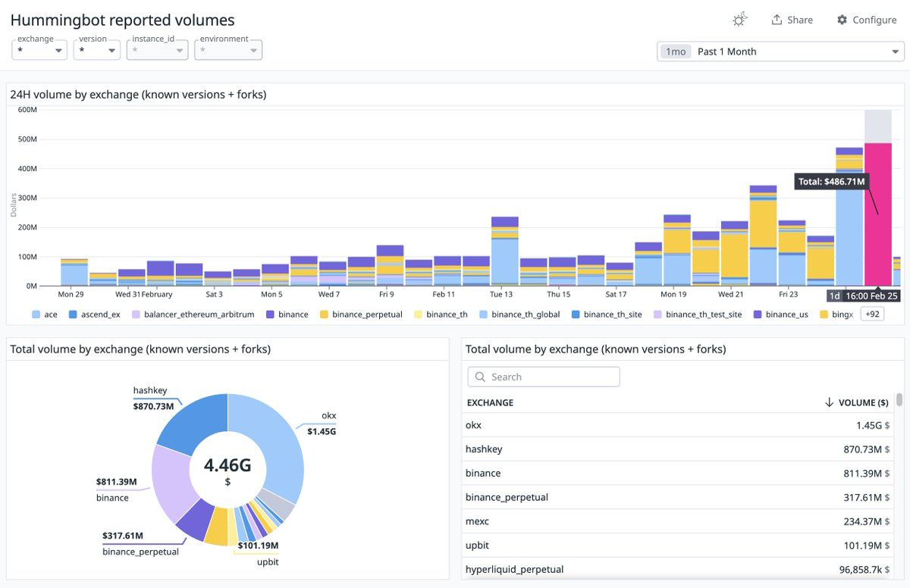Click the 4.46G donut center total
The width and height of the screenshot is (910, 588).
pyautogui.click(x=227, y=464)
